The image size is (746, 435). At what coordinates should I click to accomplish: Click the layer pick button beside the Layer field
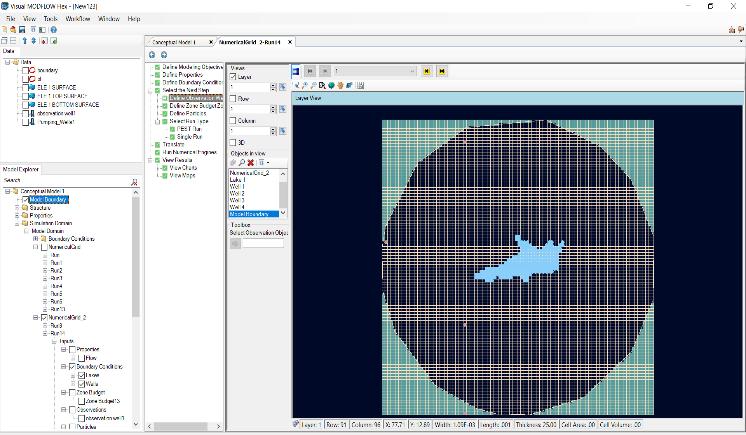pos(283,87)
